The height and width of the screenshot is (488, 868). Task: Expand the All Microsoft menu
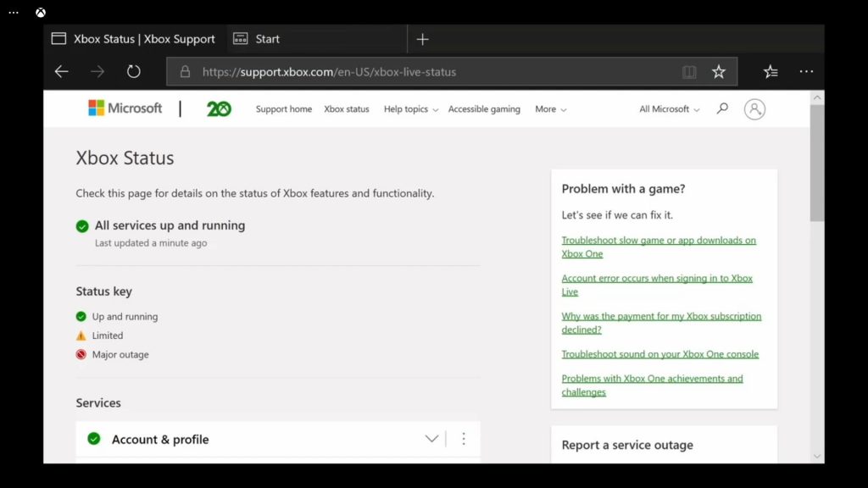click(x=670, y=109)
